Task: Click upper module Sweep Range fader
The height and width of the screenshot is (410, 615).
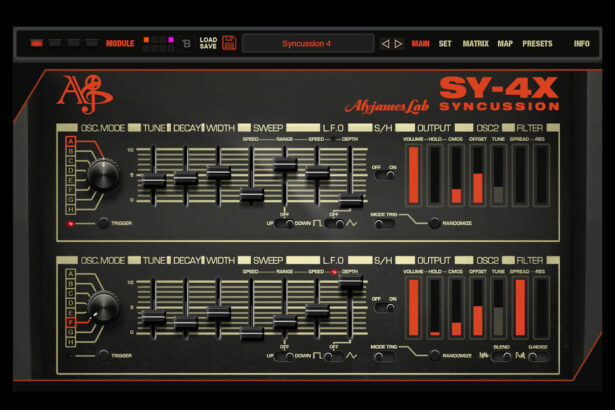Action: pyautogui.click(x=285, y=164)
